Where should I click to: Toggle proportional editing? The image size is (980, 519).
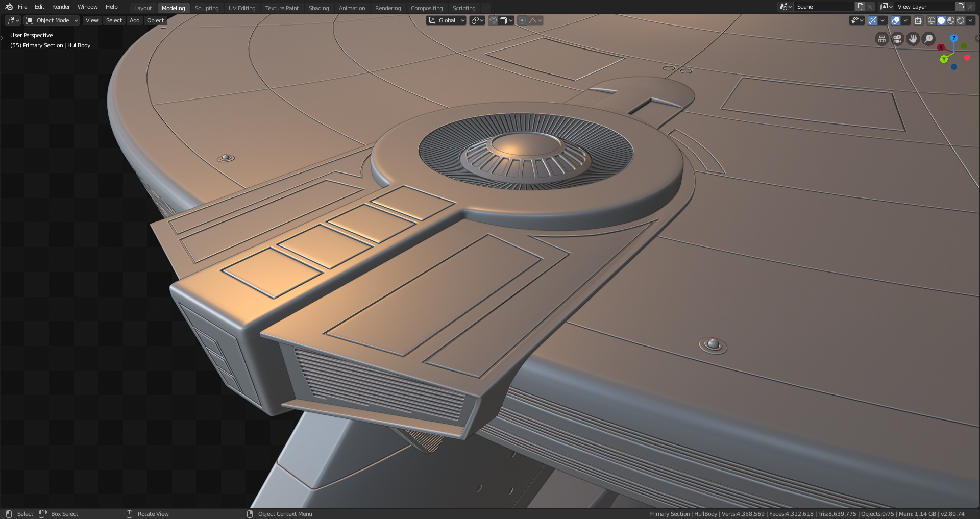tap(522, 20)
